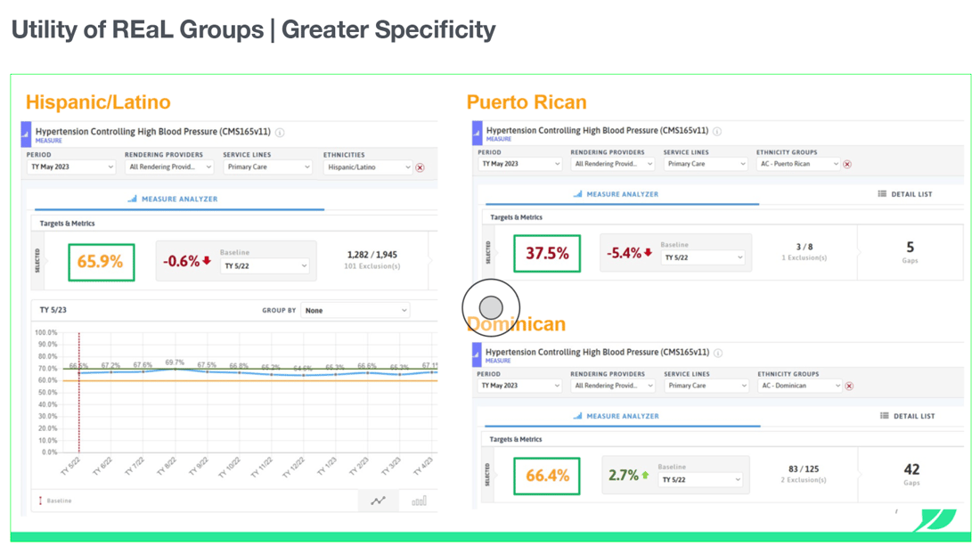Viewport: 980px width, 554px height.
Task: Open Baseline dropdown next to 2.7%
Action: tap(700, 480)
